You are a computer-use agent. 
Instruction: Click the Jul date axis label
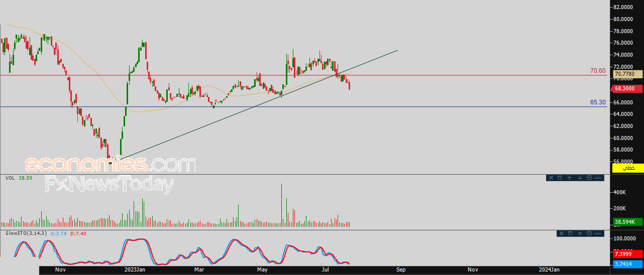click(326, 270)
